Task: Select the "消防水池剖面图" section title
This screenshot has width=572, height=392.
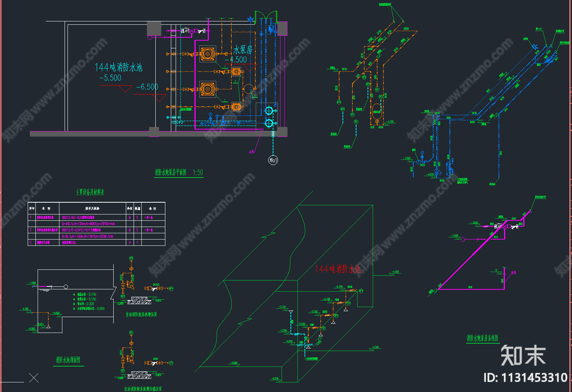Action: click(x=68, y=360)
